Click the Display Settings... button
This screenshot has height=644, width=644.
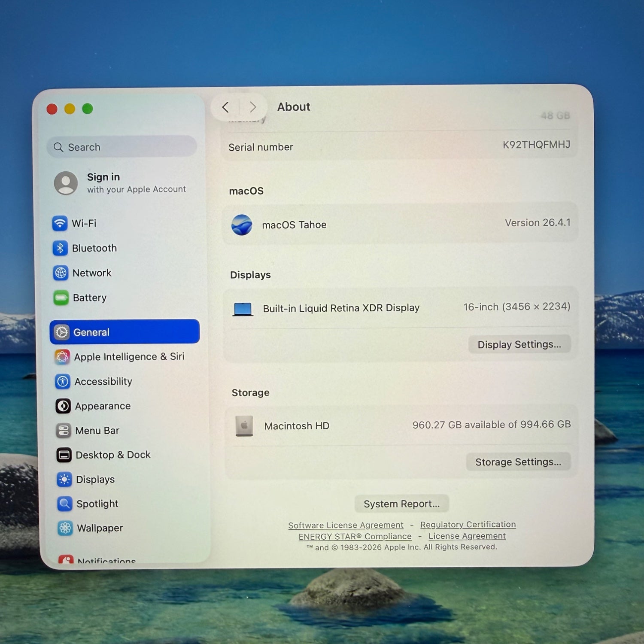click(x=519, y=344)
